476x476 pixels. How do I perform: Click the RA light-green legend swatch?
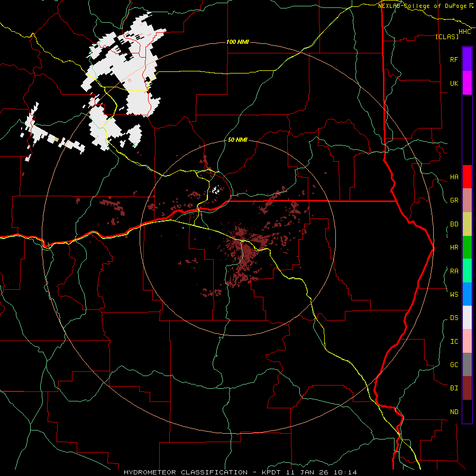pyautogui.click(x=467, y=271)
